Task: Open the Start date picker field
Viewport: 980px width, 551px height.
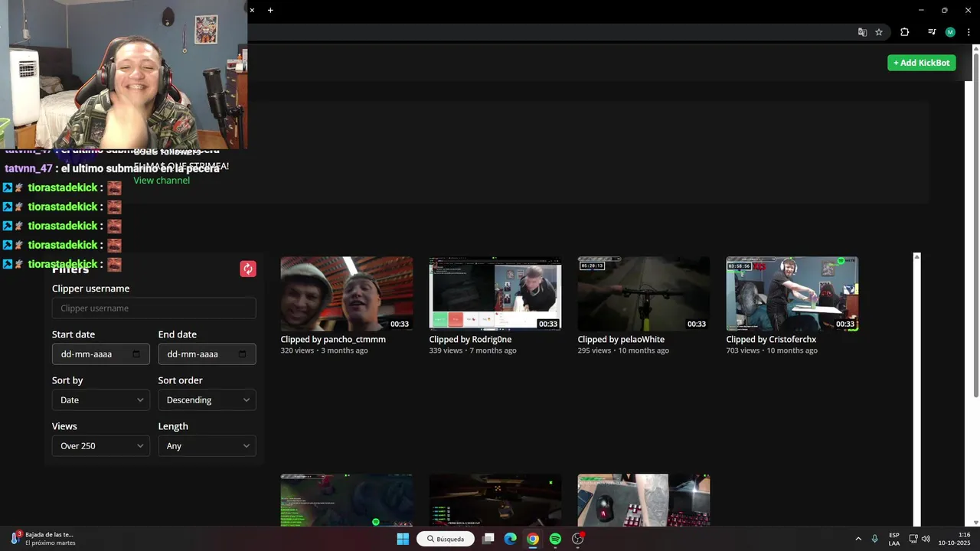Action: pyautogui.click(x=100, y=354)
